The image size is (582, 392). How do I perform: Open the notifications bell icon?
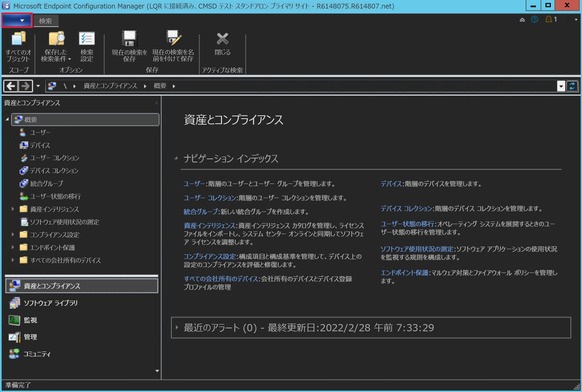[549, 19]
